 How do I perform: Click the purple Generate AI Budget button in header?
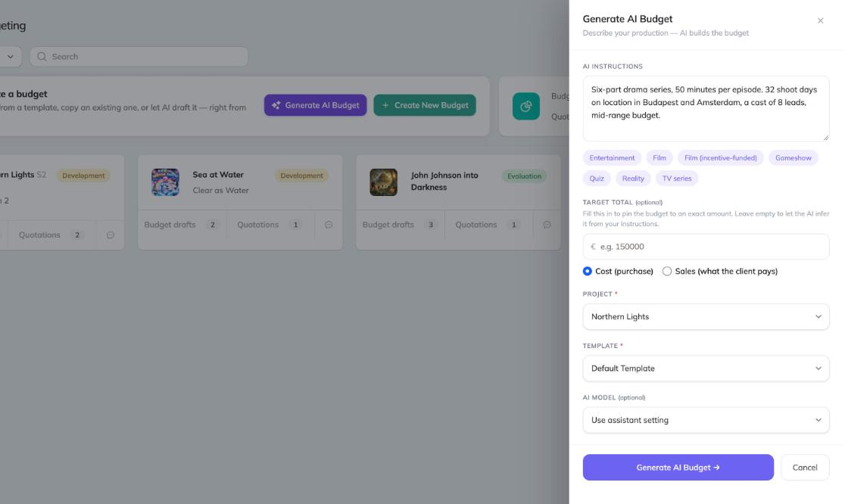pyautogui.click(x=315, y=105)
